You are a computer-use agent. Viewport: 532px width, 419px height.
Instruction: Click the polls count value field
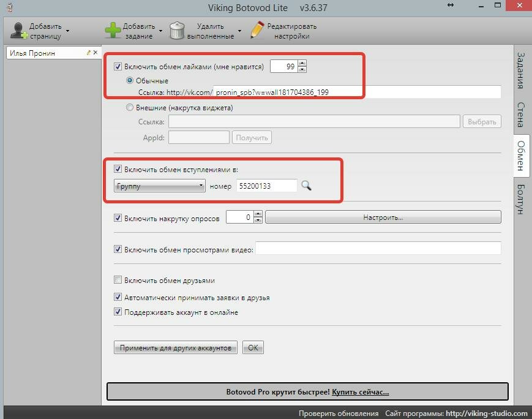240,217
